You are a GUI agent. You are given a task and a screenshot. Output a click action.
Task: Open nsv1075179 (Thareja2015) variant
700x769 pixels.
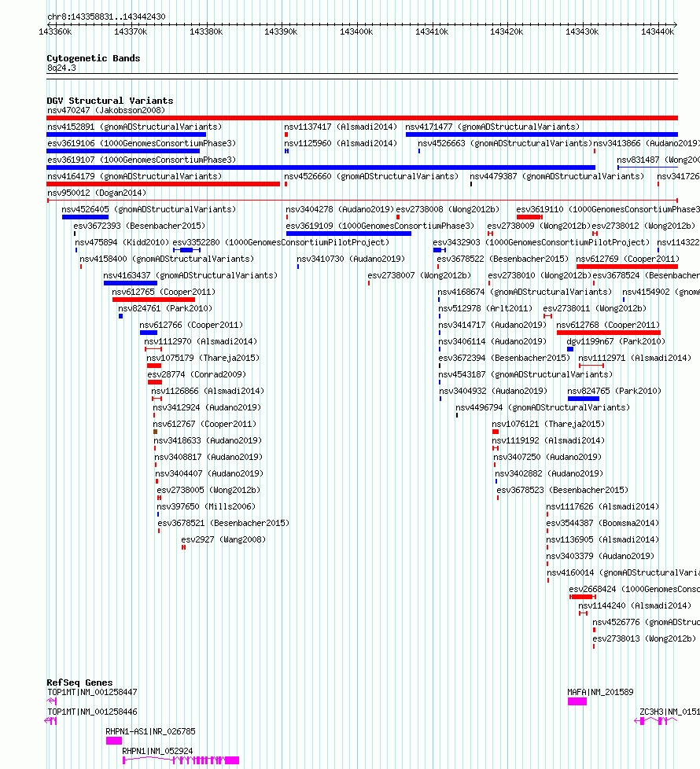(x=203, y=358)
